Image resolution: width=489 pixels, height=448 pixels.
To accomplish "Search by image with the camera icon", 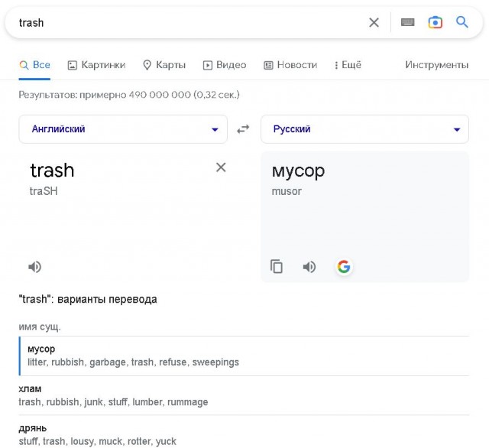I will 435,22.
